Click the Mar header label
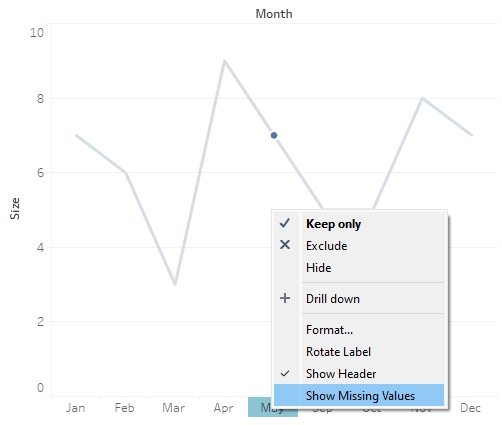This screenshot has width=502, height=425. coord(174,408)
